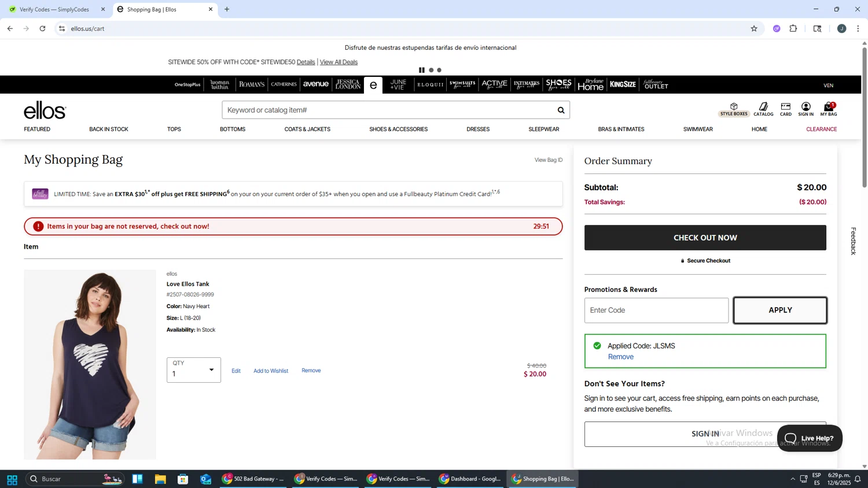Open the Catalog icon
The image size is (868, 488).
[763, 109]
